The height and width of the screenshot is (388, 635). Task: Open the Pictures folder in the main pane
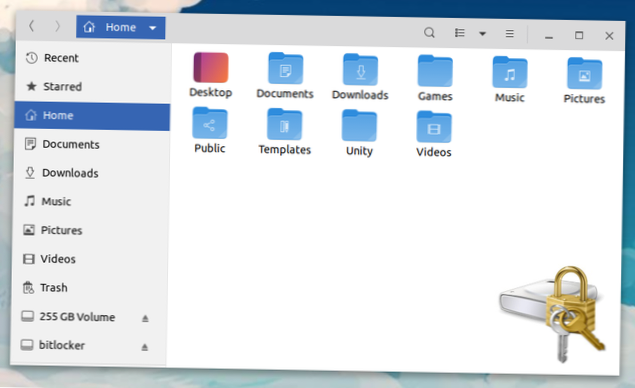(584, 73)
